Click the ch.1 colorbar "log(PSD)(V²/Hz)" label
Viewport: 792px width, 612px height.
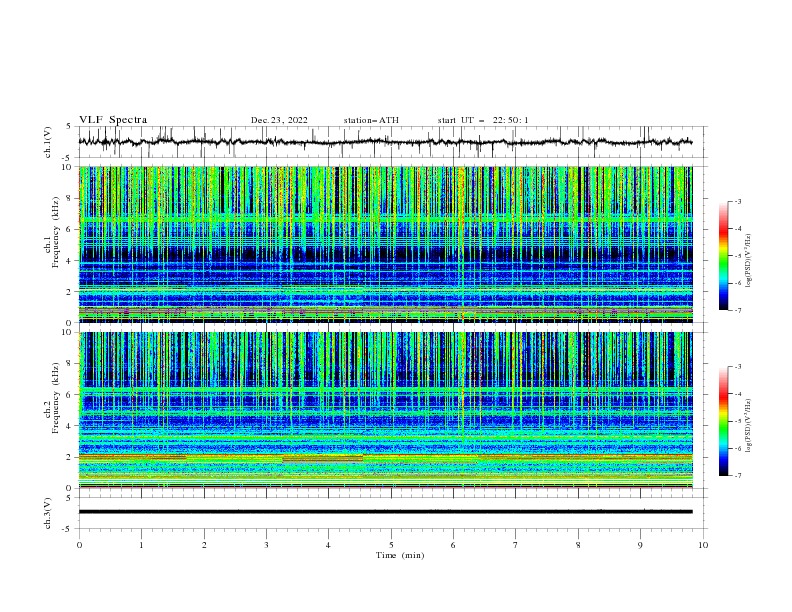[749, 261]
